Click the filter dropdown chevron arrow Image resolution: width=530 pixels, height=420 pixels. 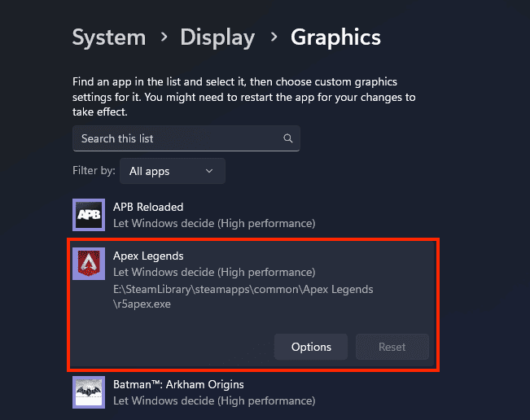pyautogui.click(x=209, y=171)
